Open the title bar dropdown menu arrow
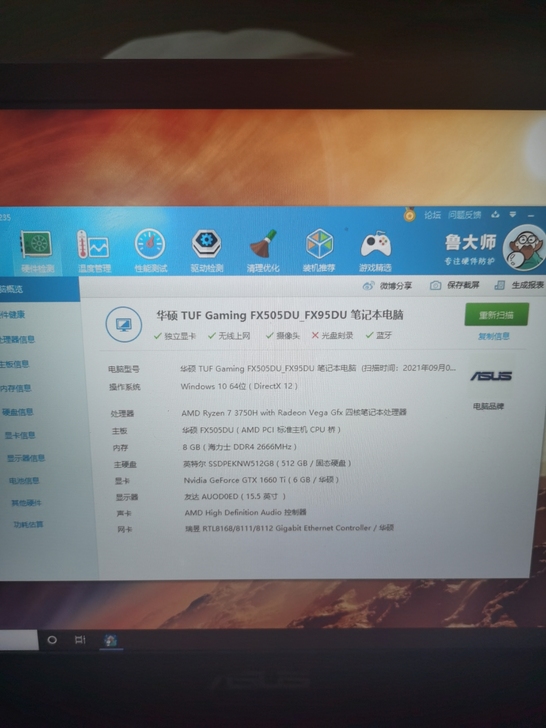 [x=513, y=214]
